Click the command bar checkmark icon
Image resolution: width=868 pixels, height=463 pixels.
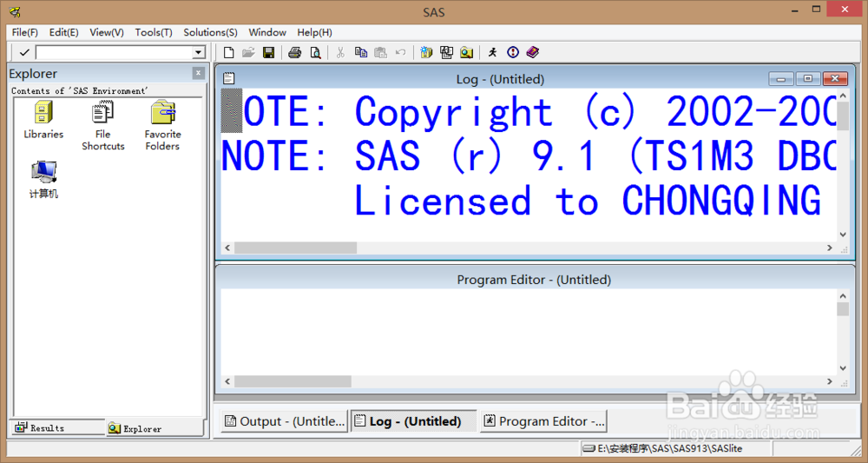click(23, 53)
